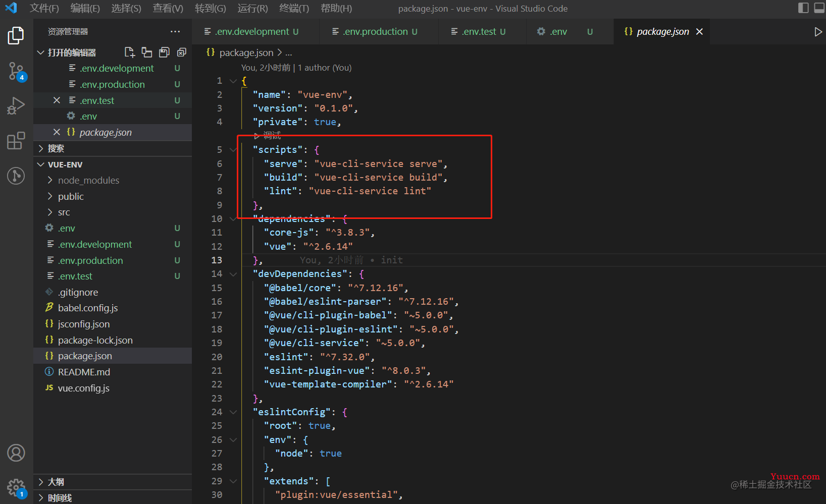Open Source Control view with 4 changes
Viewport: 826px width, 504px height.
pyautogui.click(x=16, y=71)
